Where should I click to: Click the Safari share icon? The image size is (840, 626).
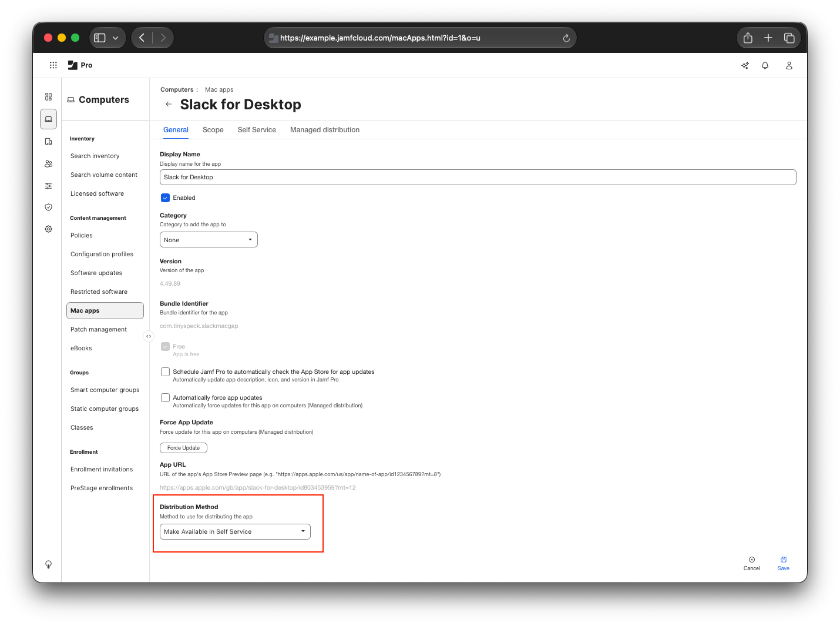748,38
